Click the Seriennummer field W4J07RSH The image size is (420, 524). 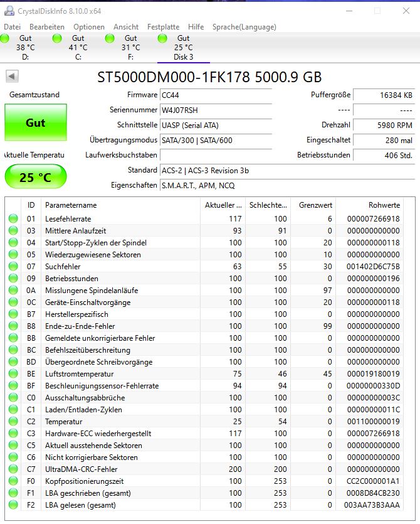(216, 110)
